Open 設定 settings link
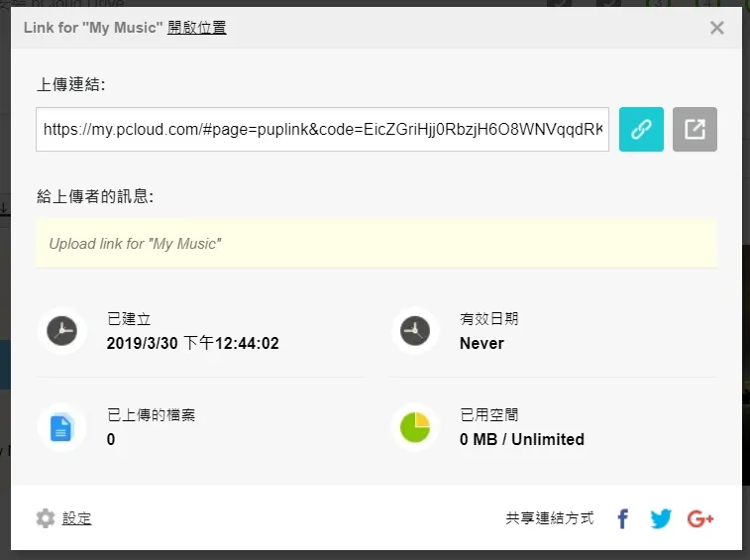Viewport: 750px width, 560px height. click(x=76, y=518)
